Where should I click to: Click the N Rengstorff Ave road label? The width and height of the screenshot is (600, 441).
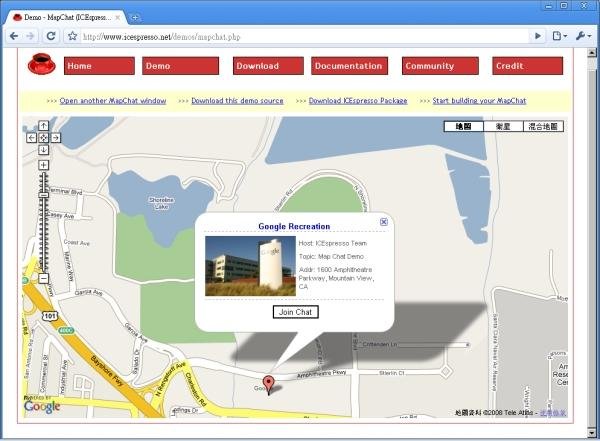(x=170, y=379)
